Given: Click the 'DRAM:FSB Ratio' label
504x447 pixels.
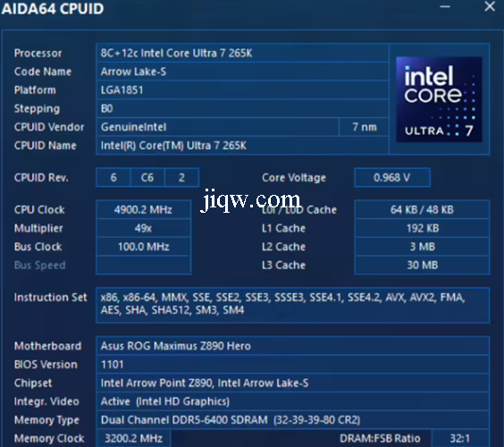Looking at the screenshot, I should (380, 438).
